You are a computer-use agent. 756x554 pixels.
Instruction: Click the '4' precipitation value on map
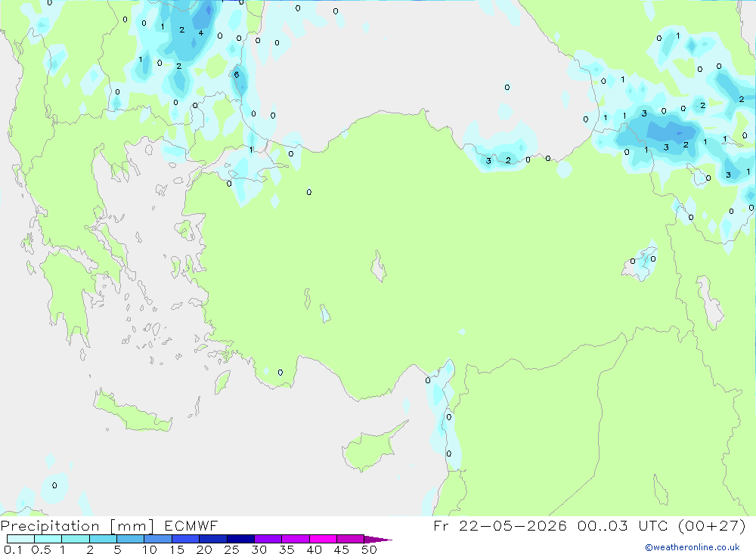201,33
